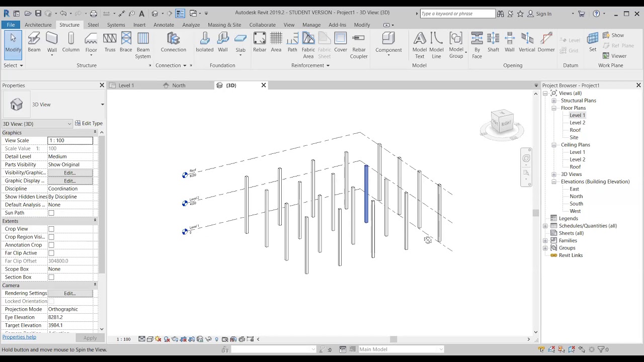Open the rebar Cover tool
The height and width of the screenshot is (362, 644).
point(341,43)
